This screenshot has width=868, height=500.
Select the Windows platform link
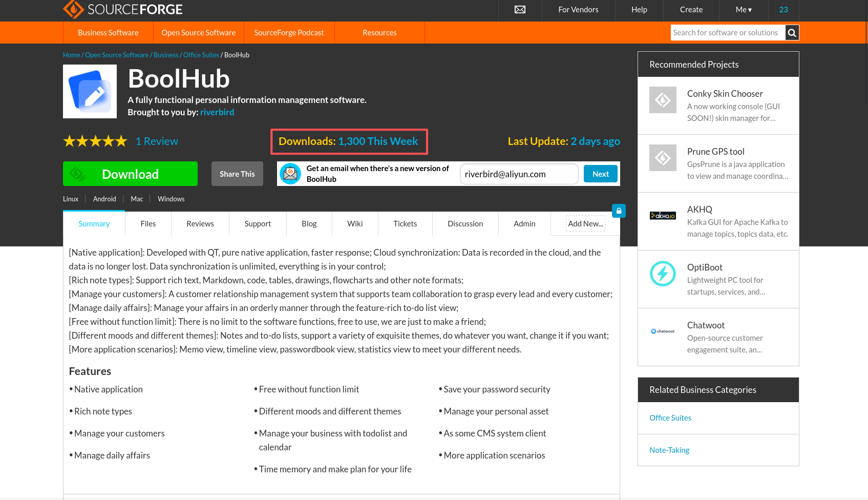point(171,199)
